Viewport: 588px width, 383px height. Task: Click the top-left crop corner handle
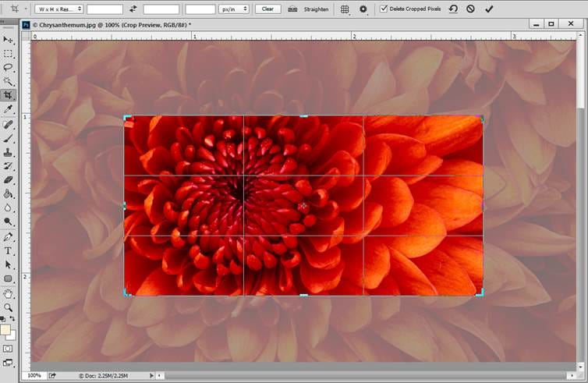127,119
